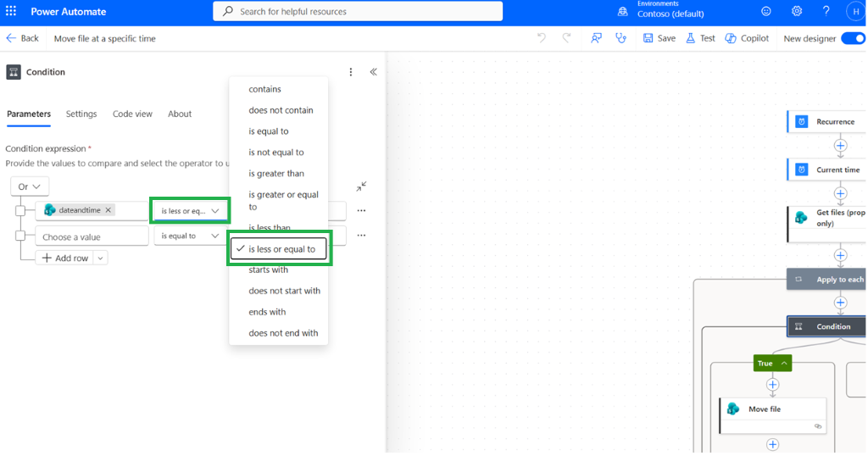Open the Condition panel more options menu
Viewport: 868px width, 456px height.
[x=350, y=72]
